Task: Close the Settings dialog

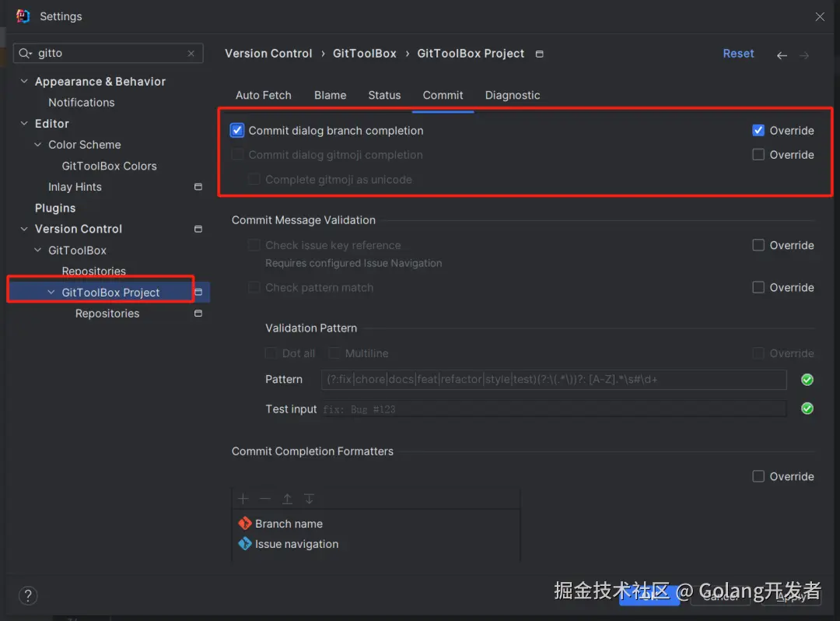Action: [x=820, y=16]
